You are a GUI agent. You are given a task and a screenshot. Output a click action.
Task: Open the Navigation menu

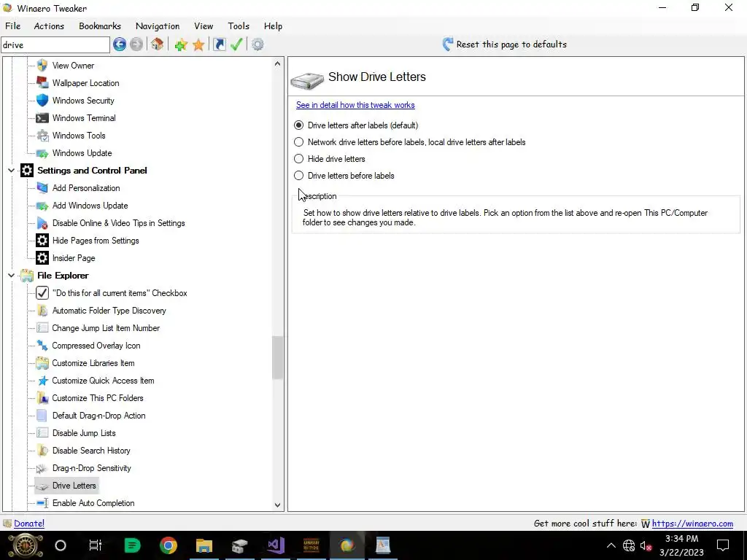(x=158, y=26)
